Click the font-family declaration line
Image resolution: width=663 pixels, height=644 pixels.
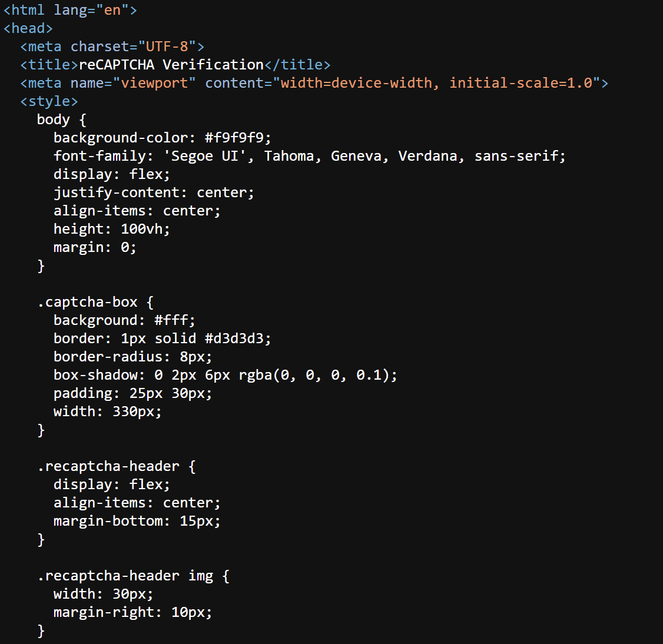point(309,156)
